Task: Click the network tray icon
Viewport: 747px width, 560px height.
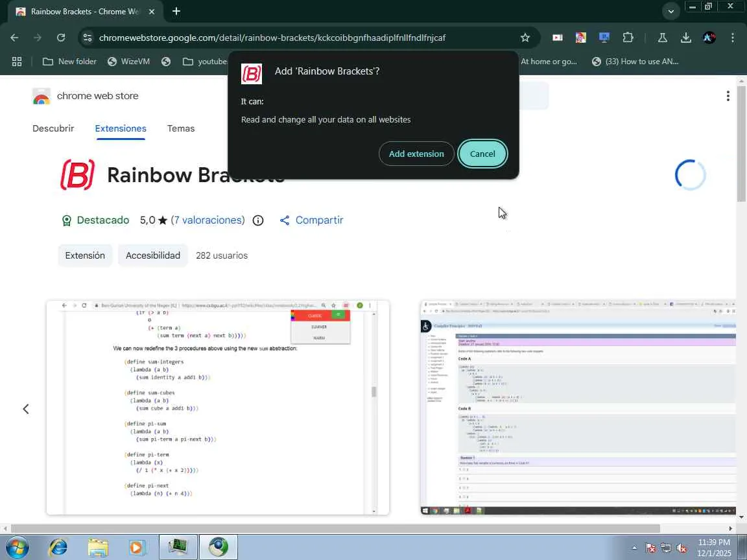Action: (x=665, y=548)
